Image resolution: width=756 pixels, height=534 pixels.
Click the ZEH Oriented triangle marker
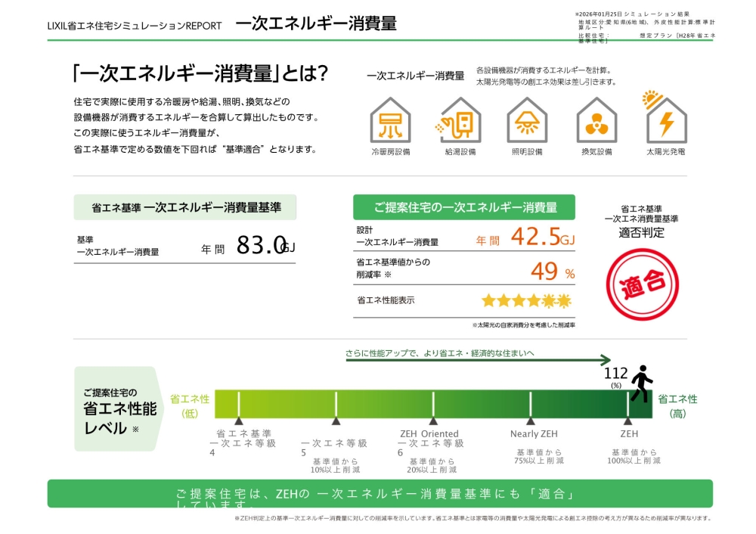click(433, 421)
